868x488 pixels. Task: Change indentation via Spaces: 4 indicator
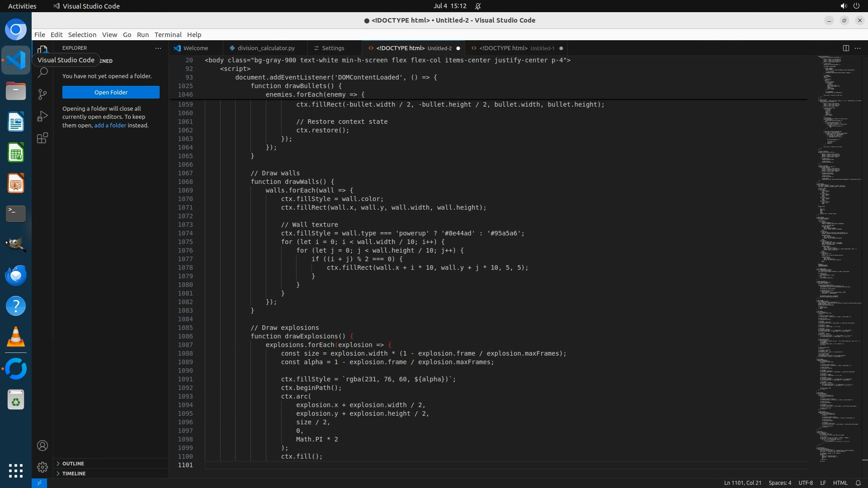tap(780, 483)
